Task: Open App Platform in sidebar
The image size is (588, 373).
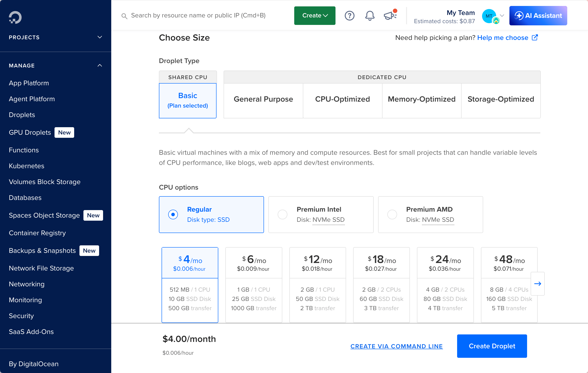Action: pyautogui.click(x=29, y=83)
